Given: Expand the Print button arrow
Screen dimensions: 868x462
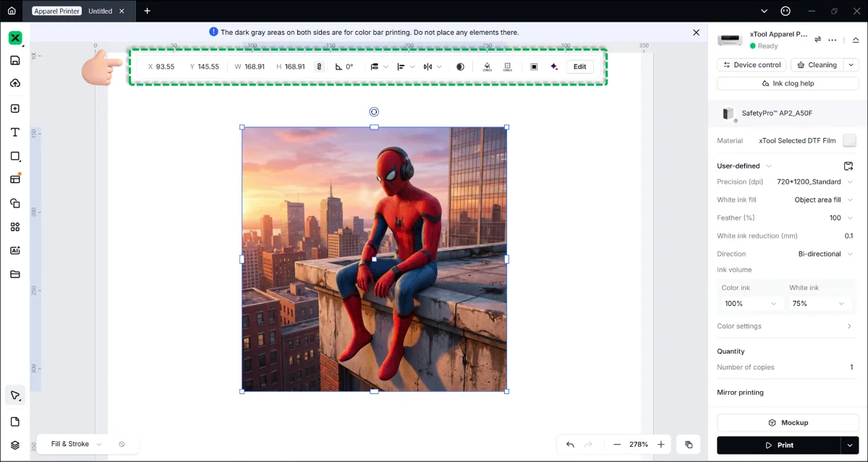Looking at the screenshot, I should coord(849,445).
